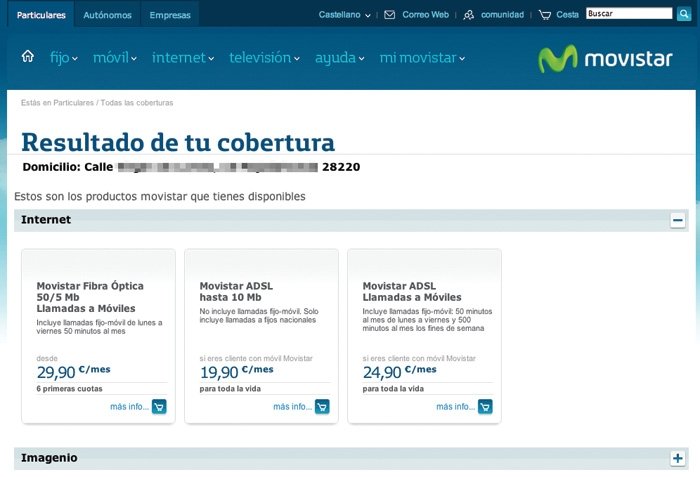The image size is (700, 477).
Task: Click the comunidad people icon
Action: pyautogui.click(x=468, y=15)
